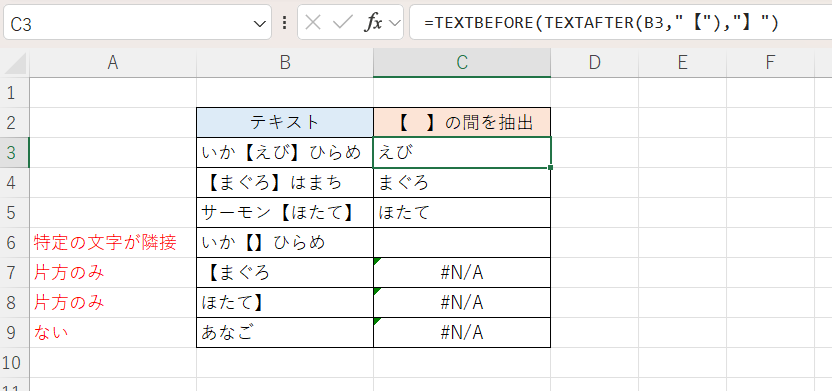
Task: Click cell いか【えび】ひらめ
Action: pyautogui.click(x=285, y=153)
